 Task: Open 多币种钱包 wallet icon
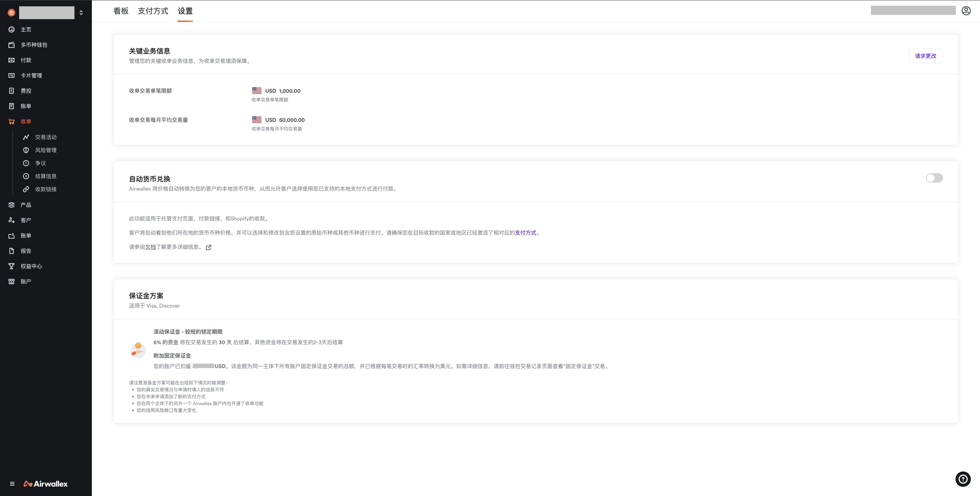tap(11, 45)
